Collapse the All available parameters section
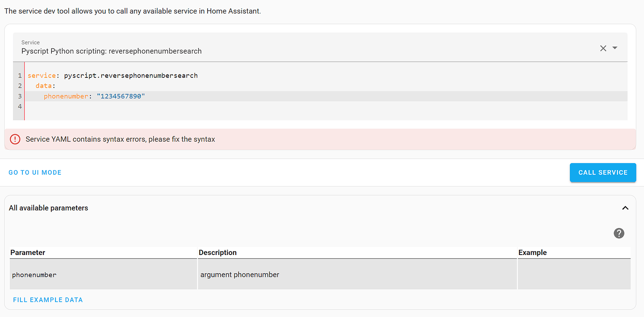 click(x=625, y=208)
